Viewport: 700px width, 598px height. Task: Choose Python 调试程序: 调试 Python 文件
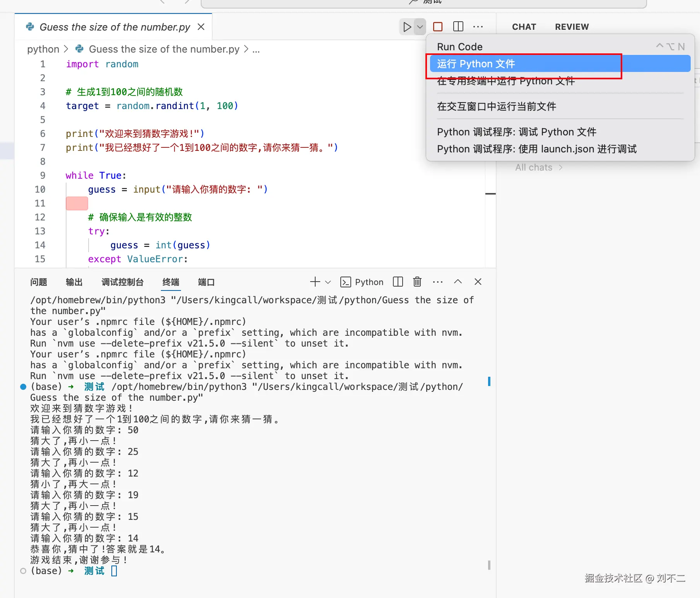tap(560, 132)
